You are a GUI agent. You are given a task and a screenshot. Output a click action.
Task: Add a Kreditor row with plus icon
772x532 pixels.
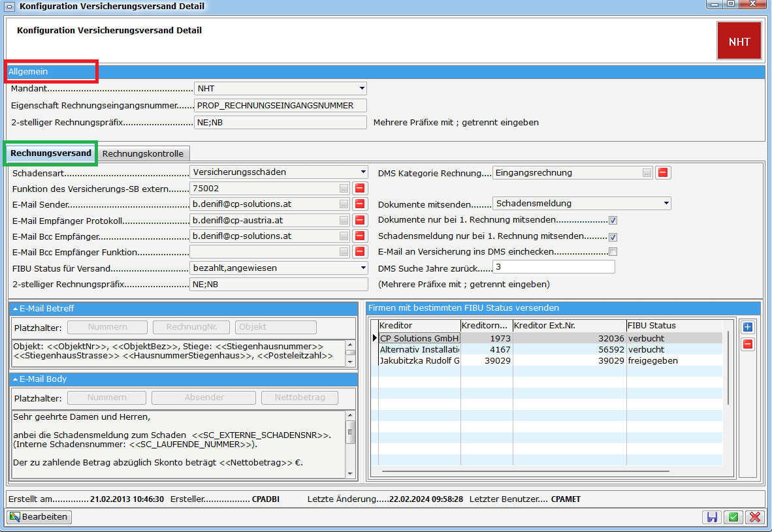[748, 327]
